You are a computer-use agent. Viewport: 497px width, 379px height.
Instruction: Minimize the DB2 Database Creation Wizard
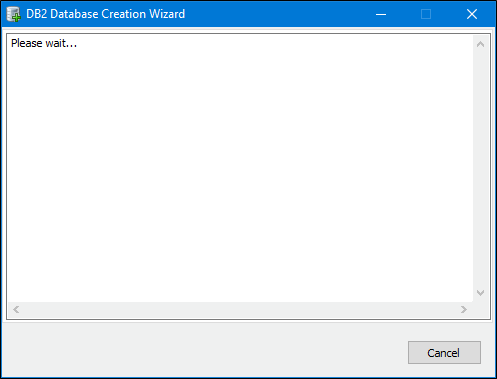pyautogui.click(x=381, y=14)
